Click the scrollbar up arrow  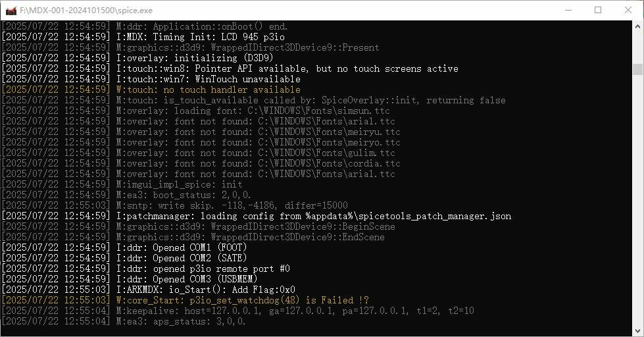(x=637, y=26)
